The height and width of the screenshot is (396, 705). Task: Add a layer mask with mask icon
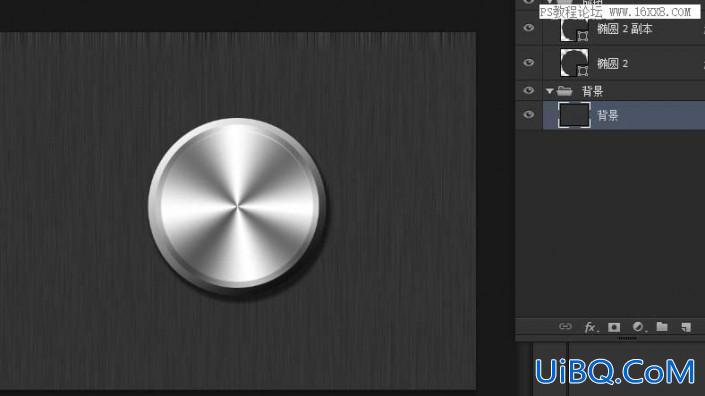tap(614, 327)
